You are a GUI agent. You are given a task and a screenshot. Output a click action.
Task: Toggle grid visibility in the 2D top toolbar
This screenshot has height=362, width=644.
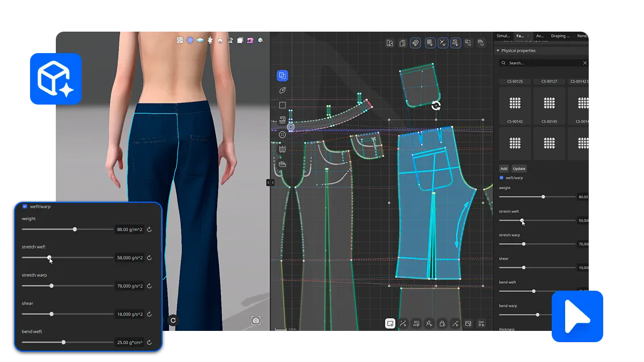(430, 43)
